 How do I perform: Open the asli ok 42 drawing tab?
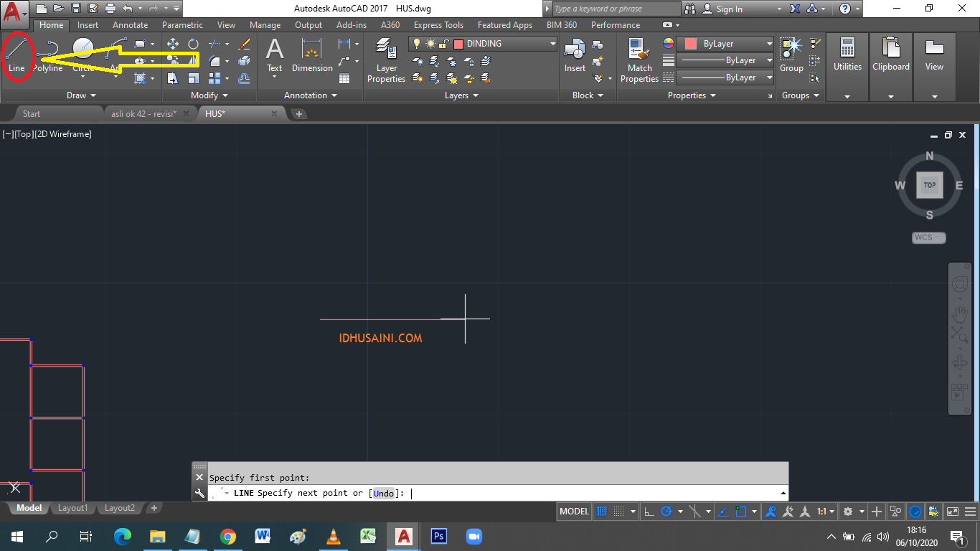click(143, 113)
